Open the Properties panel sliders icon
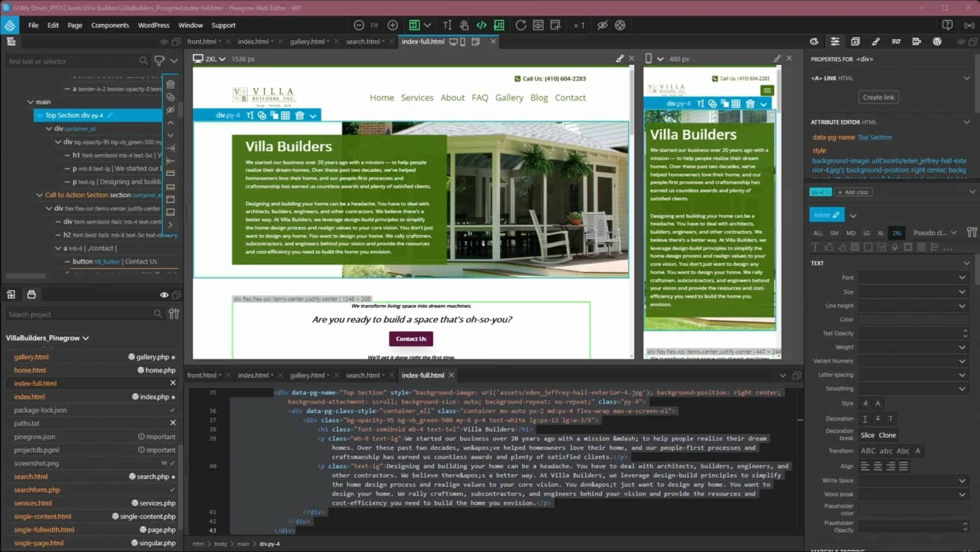 [x=835, y=41]
